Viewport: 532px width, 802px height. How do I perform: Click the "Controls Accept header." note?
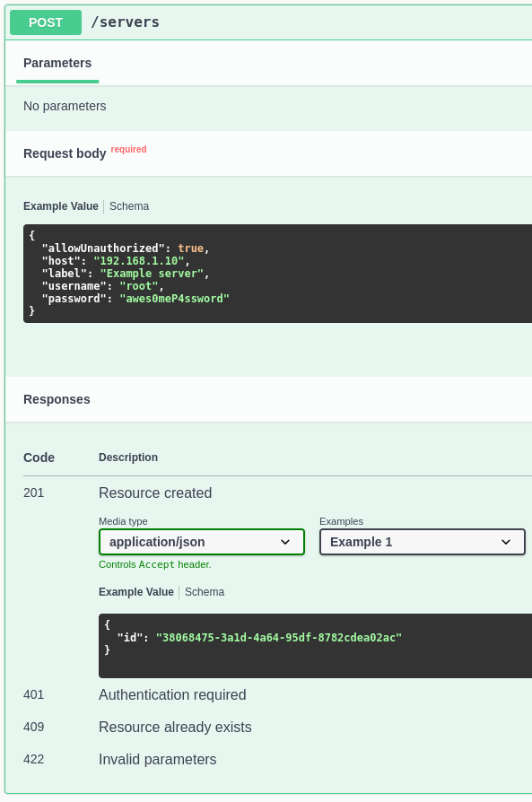155,564
